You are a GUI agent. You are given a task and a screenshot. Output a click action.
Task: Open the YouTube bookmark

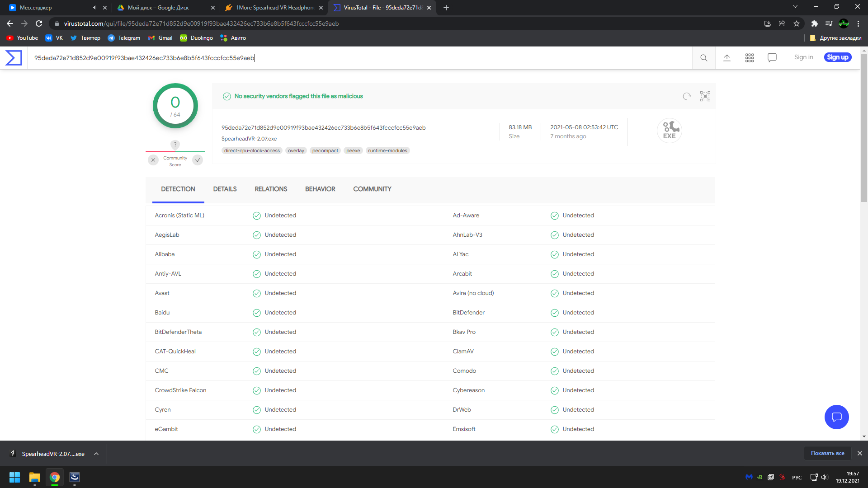[22, 38]
